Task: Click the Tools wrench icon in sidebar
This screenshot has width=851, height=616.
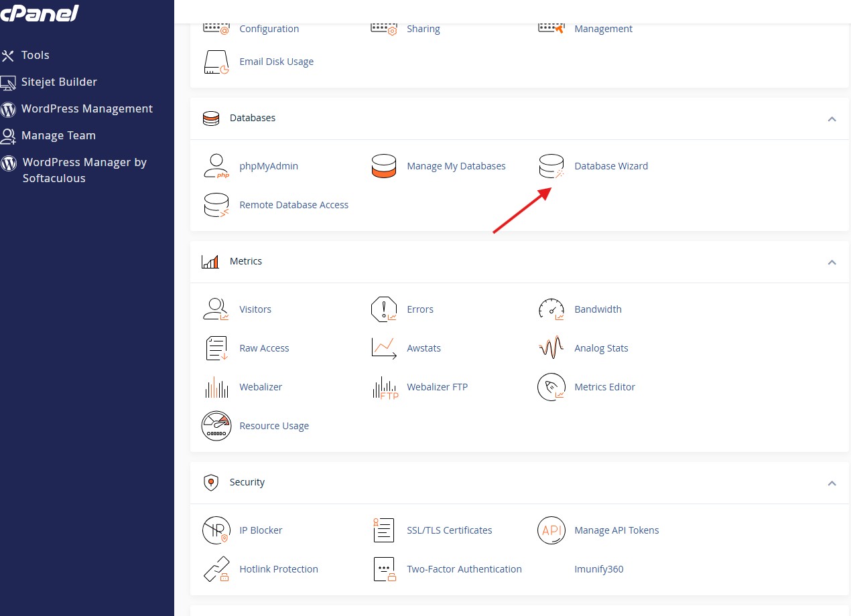Action: coord(7,56)
